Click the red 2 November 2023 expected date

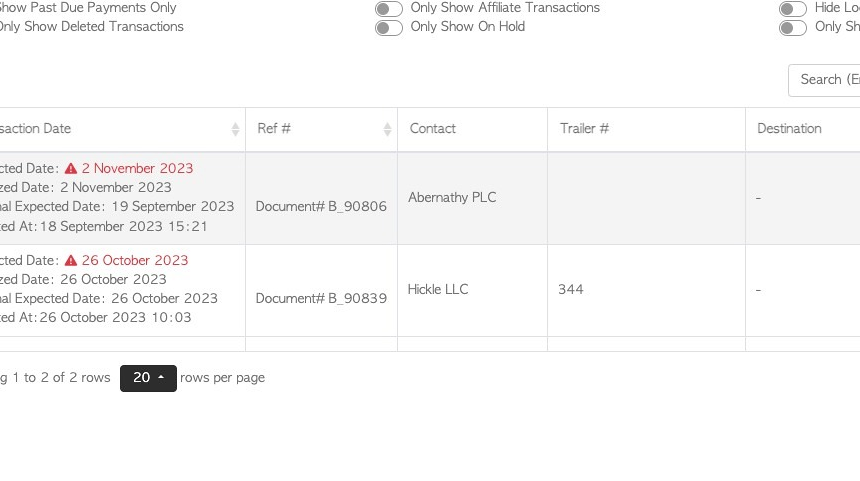[x=137, y=168]
